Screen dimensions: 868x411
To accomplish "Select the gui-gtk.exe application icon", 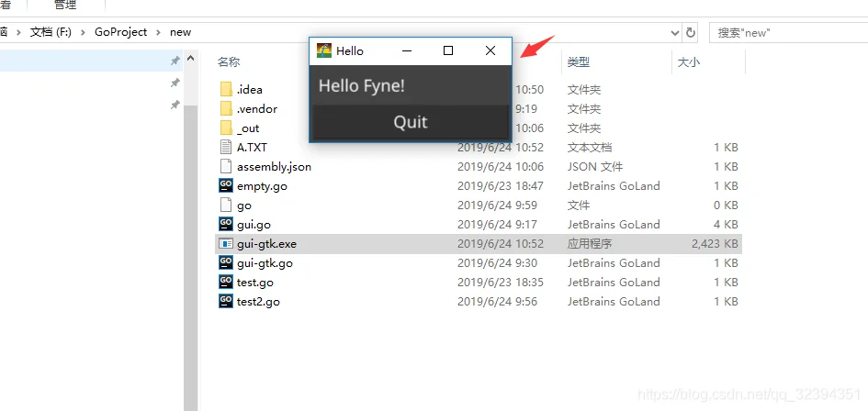I will point(226,243).
